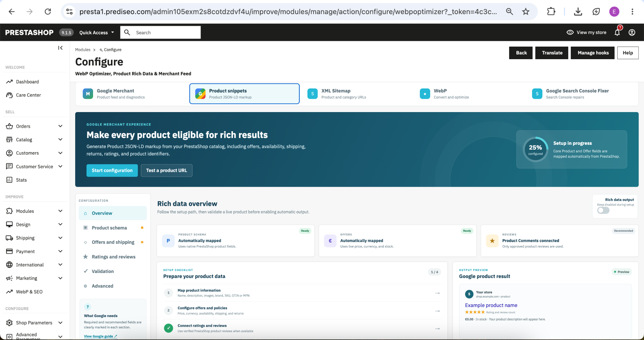Click the green check for Connect ratings and reviews
Image resolution: width=644 pixels, height=340 pixels.
(169, 328)
